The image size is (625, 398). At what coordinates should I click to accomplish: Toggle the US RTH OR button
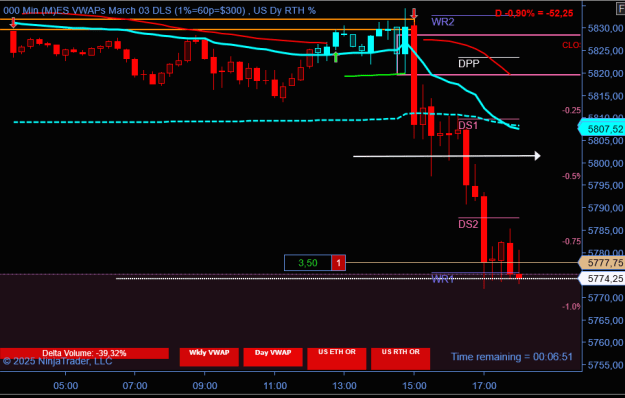tap(401, 359)
